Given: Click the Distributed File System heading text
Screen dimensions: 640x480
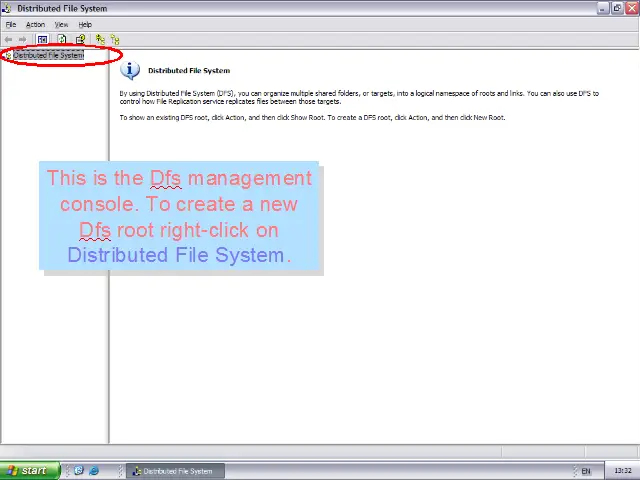Looking at the screenshot, I should point(189,71).
